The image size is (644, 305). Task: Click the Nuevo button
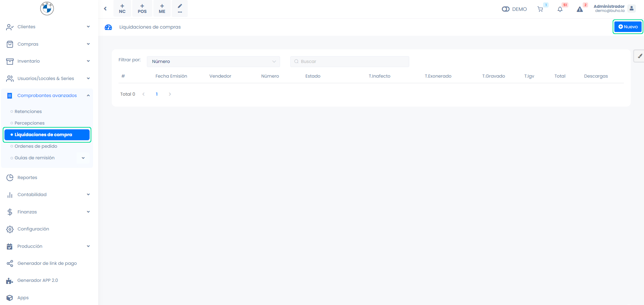click(x=628, y=27)
